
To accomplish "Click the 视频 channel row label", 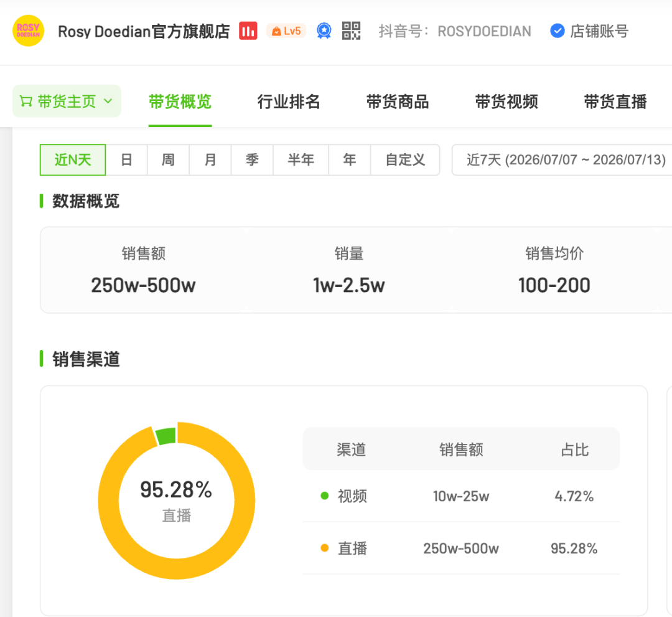I will pos(352,496).
